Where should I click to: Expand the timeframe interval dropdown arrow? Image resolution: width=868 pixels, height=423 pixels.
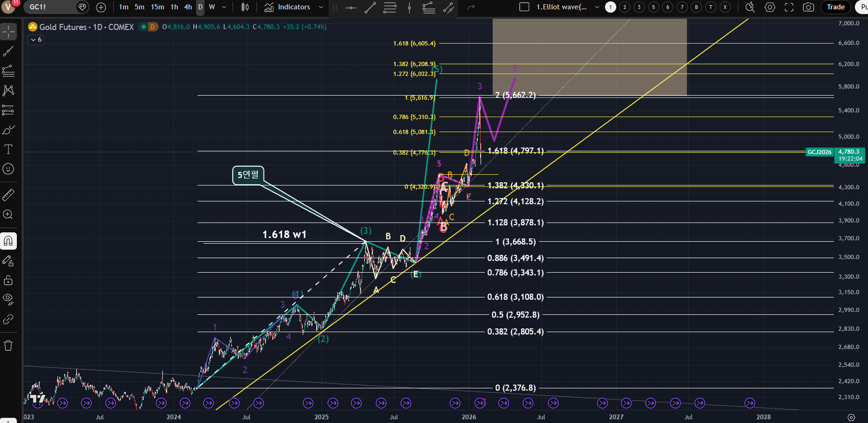point(224,7)
